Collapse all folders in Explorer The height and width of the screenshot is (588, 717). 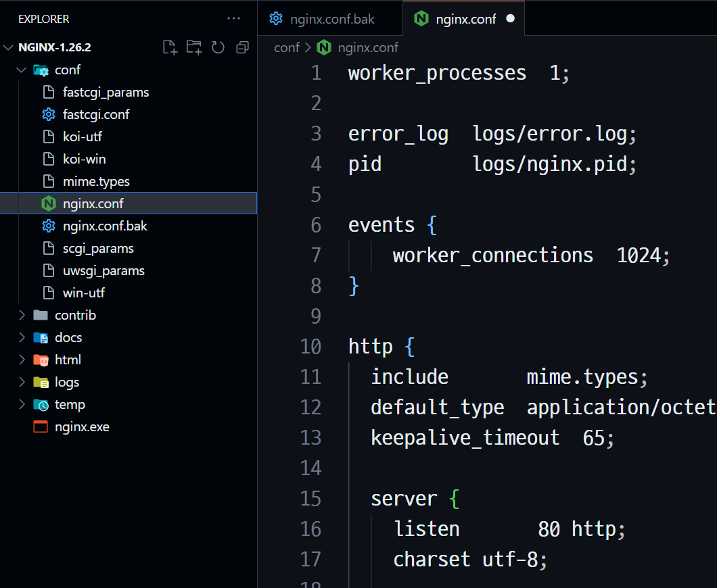242,47
